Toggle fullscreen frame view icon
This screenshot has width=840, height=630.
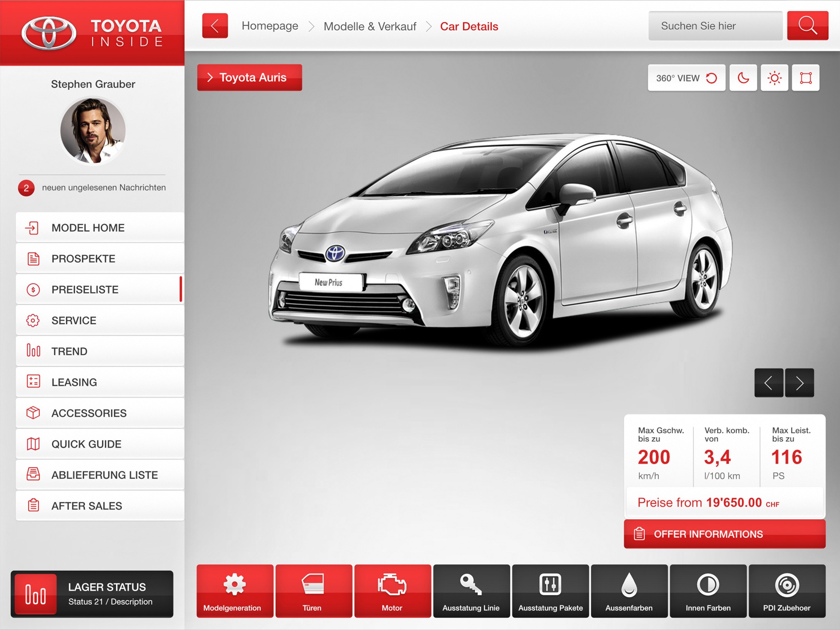tap(805, 78)
